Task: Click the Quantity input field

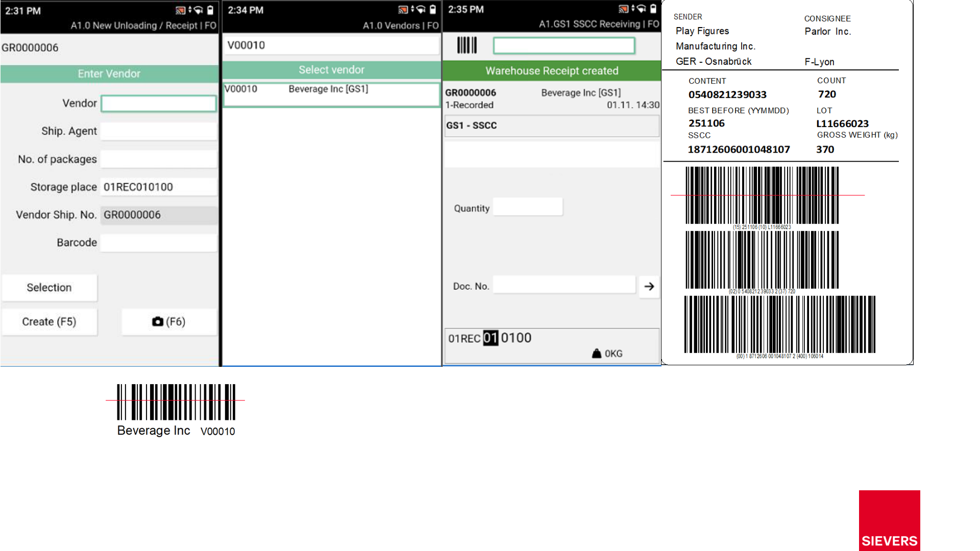Action: point(528,207)
